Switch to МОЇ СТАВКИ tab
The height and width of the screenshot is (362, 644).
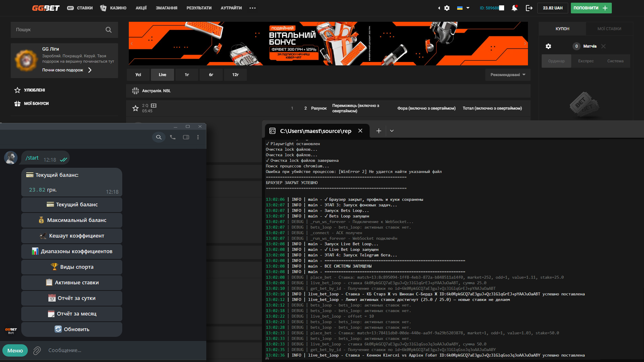pos(609,29)
